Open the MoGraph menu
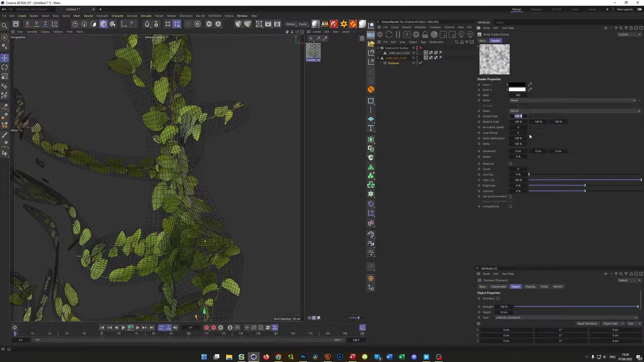This screenshot has height=362, width=644. [x=102, y=16]
